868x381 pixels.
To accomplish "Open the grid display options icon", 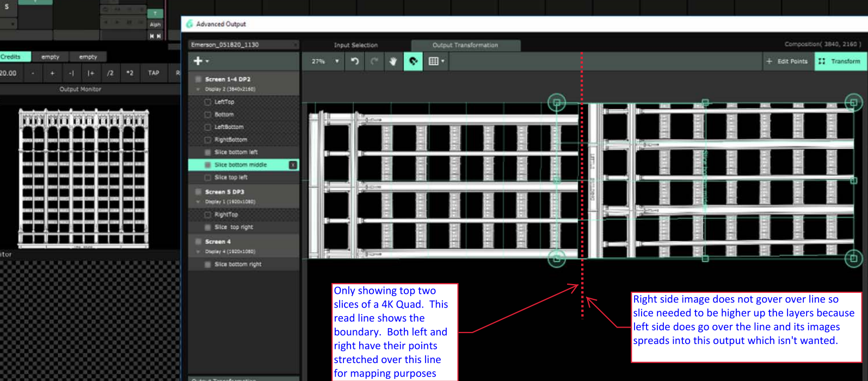I will point(436,62).
